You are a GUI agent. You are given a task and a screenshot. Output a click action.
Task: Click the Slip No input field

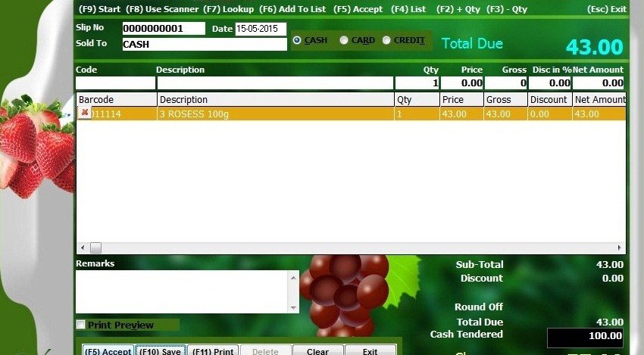163,29
